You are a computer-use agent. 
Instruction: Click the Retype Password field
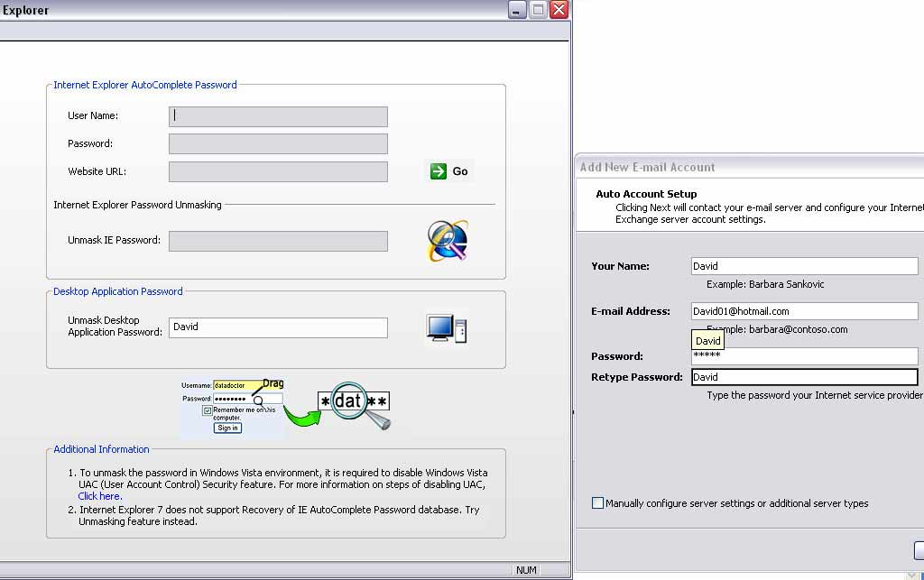point(804,377)
